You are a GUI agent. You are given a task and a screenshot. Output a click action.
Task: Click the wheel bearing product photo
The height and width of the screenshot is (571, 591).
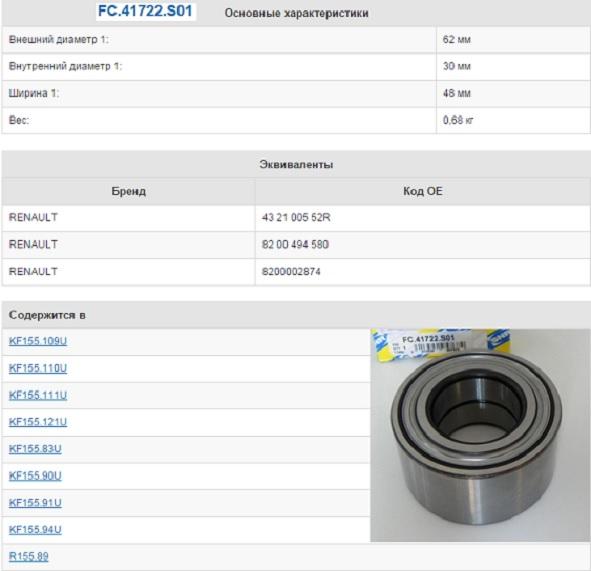(480, 435)
